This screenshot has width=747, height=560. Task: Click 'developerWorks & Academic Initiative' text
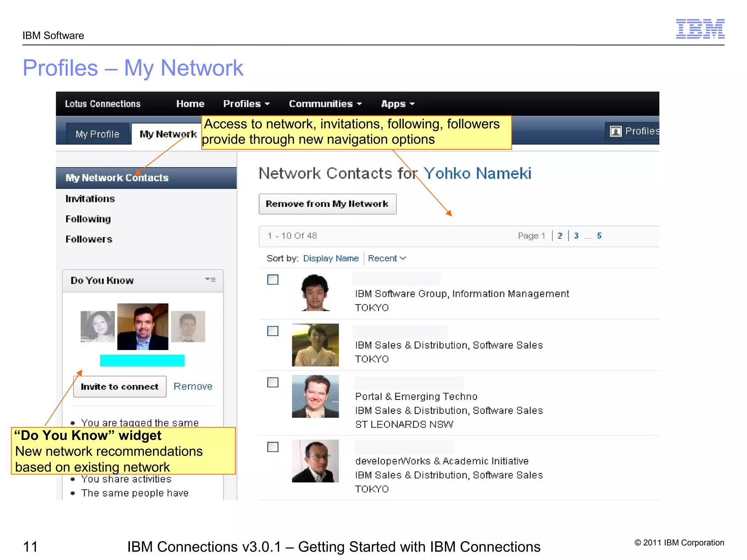point(442,461)
